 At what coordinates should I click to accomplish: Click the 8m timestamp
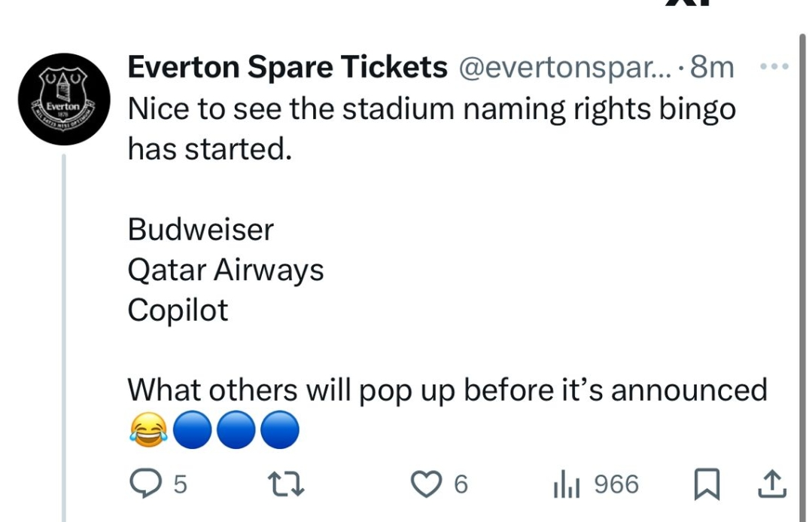tap(711, 69)
